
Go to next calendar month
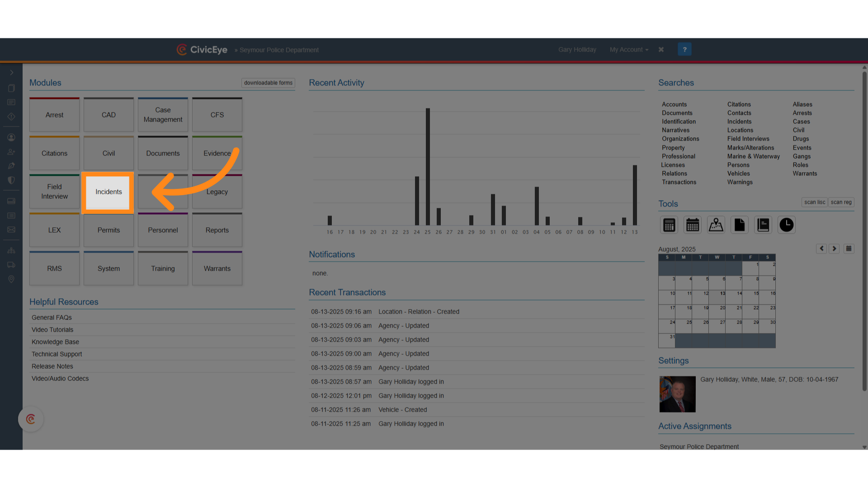click(834, 249)
